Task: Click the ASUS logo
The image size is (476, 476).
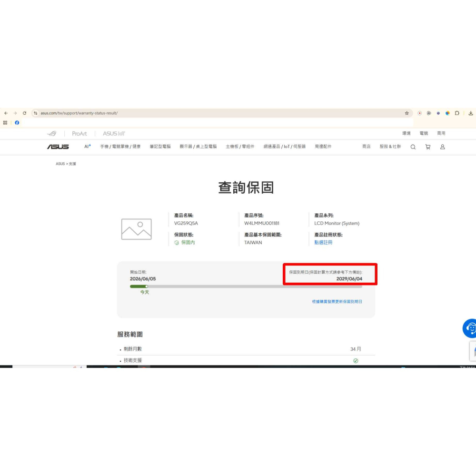Action: [x=58, y=147]
